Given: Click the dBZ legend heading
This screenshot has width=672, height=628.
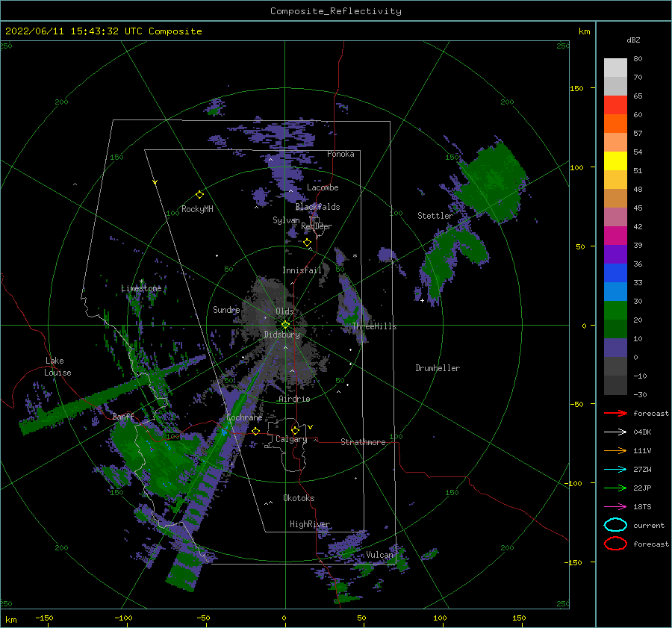Looking at the screenshot, I should [633, 40].
